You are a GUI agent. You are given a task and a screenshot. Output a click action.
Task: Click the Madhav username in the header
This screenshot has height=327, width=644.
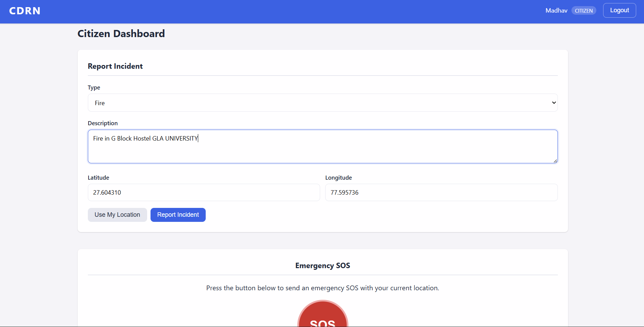point(556,11)
